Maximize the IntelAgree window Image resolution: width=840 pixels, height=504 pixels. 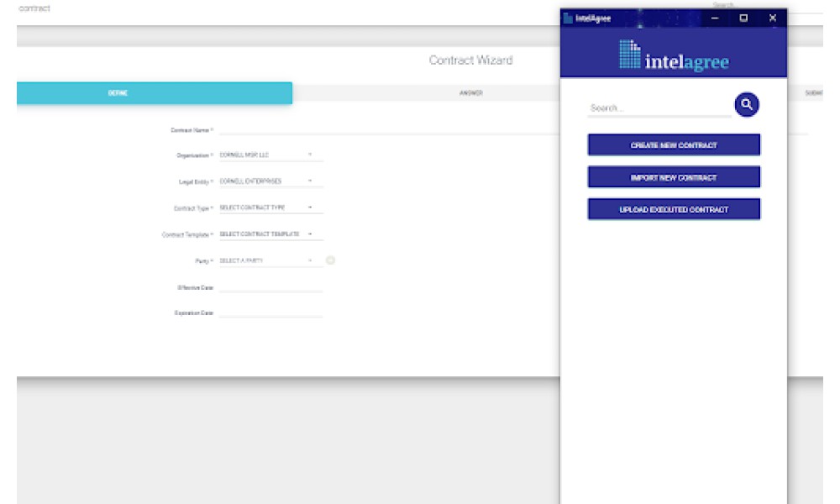[x=743, y=18]
